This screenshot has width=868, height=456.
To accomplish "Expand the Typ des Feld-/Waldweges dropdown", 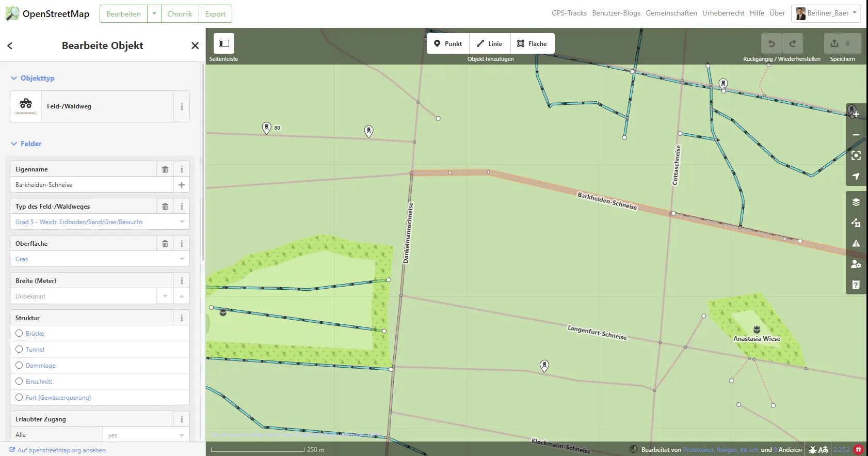I will pos(99,222).
